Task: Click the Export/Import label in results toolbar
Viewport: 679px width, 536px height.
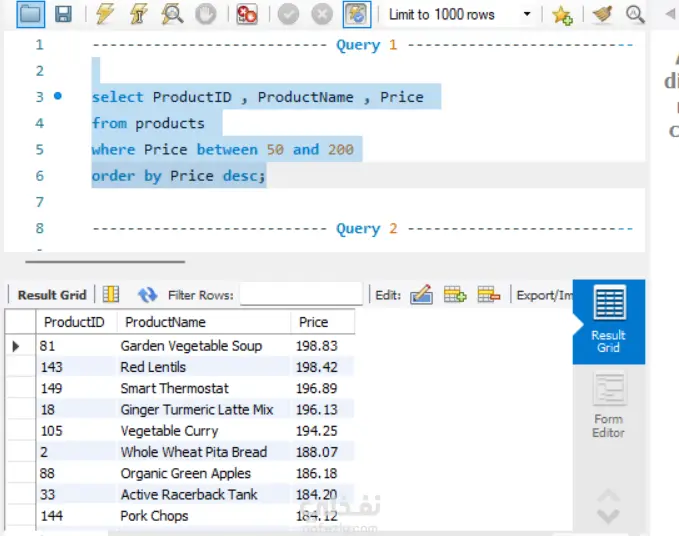Action: click(544, 295)
